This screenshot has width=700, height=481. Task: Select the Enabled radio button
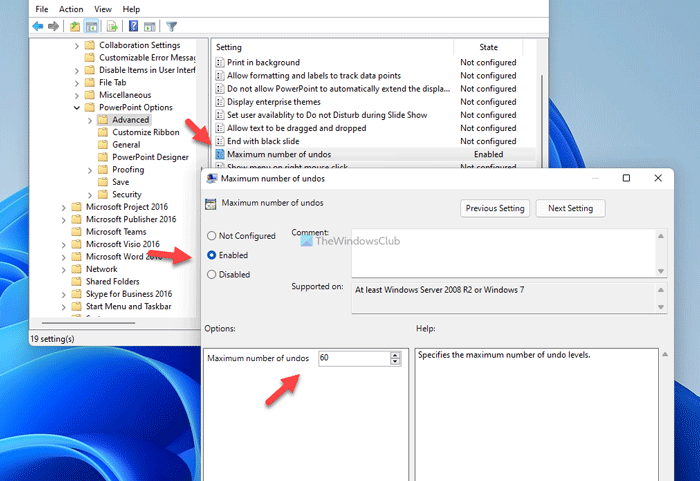(x=212, y=255)
